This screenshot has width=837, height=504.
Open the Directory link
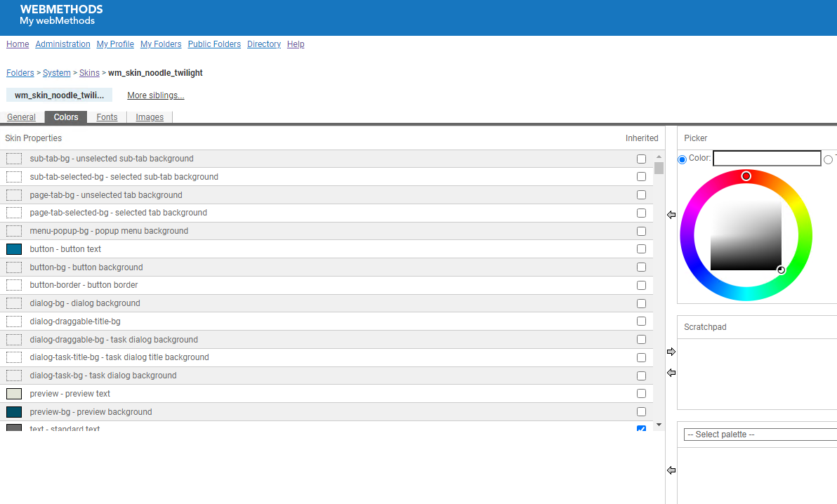click(264, 44)
